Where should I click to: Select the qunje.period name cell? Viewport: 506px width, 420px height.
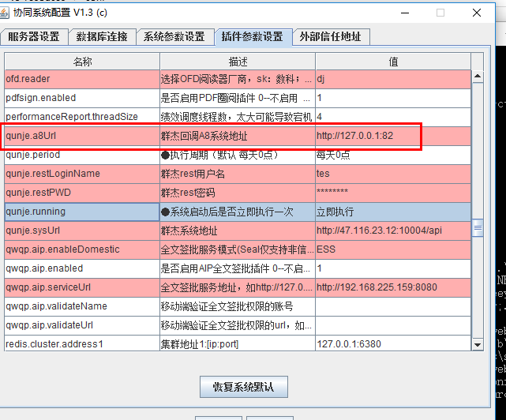point(82,155)
